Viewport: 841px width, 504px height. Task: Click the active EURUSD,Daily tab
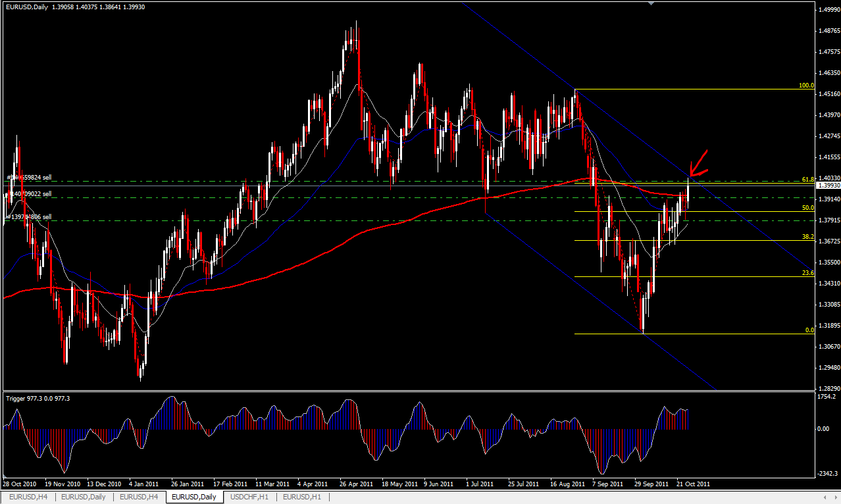pos(194,497)
